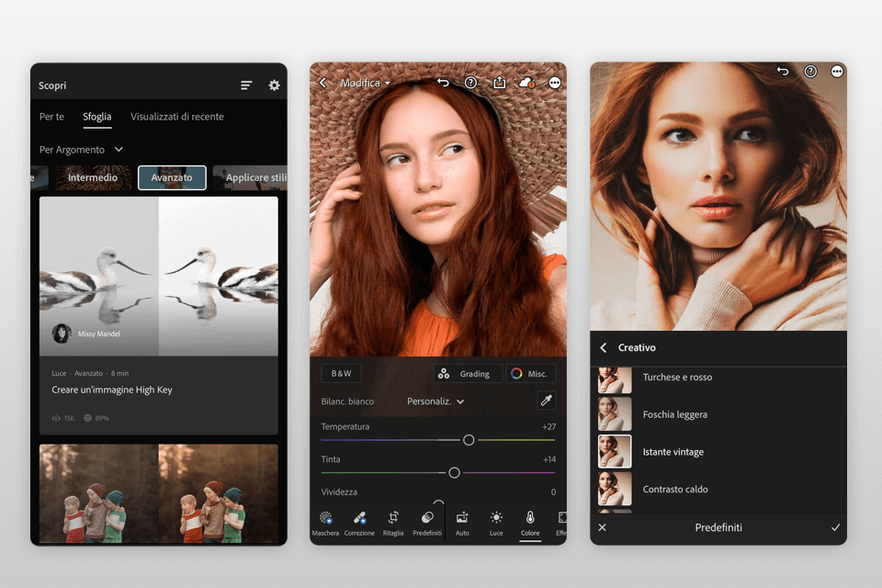
Task: Open help in presets screen
Action: pyautogui.click(x=810, y=71)
